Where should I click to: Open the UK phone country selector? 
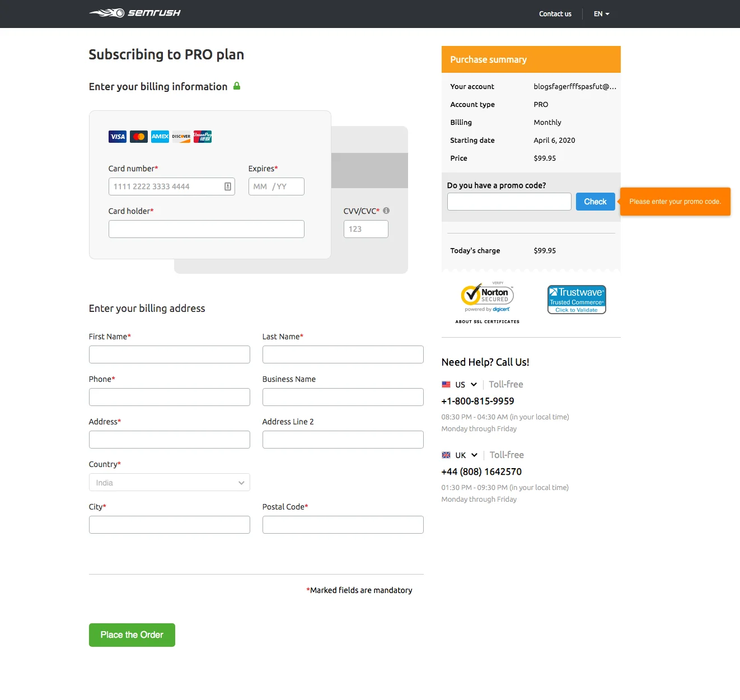[460, 455]
